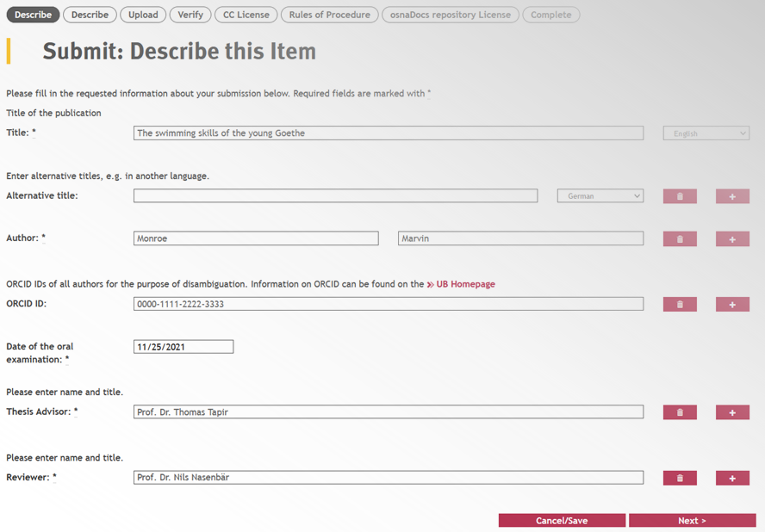Click the oral examination date field
765x532 pixels.
pyautogui.click(x=183, y=347)
